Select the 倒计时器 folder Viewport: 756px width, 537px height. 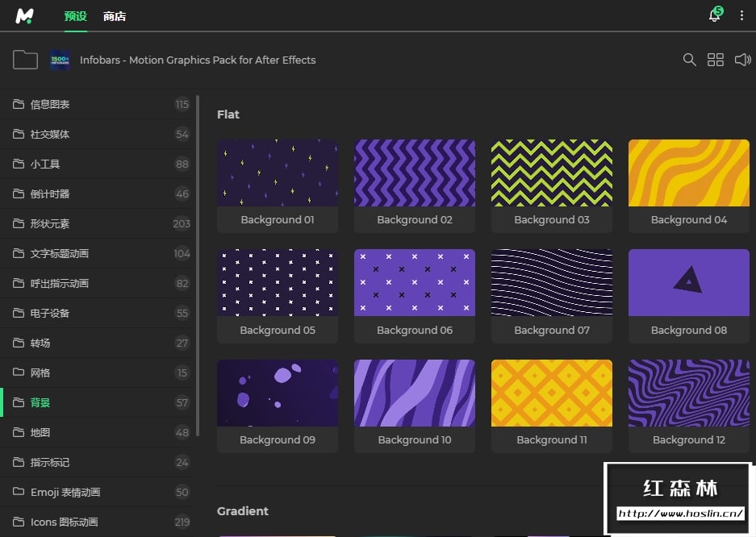(x=50, y=194)
